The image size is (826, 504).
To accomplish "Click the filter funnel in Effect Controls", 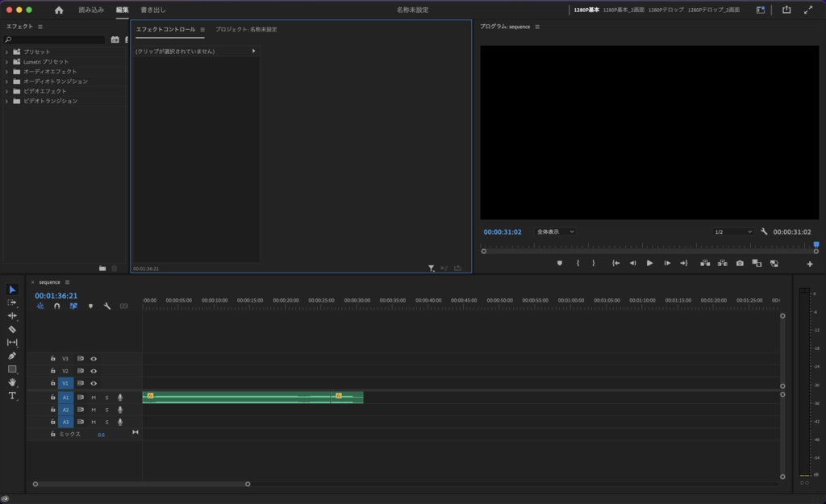I will 431,269.
